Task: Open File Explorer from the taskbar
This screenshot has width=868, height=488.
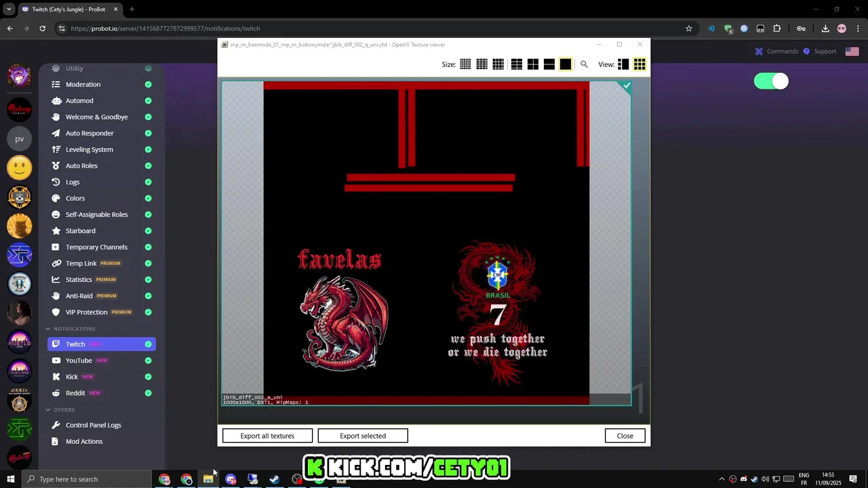Action: click(208, 479)
